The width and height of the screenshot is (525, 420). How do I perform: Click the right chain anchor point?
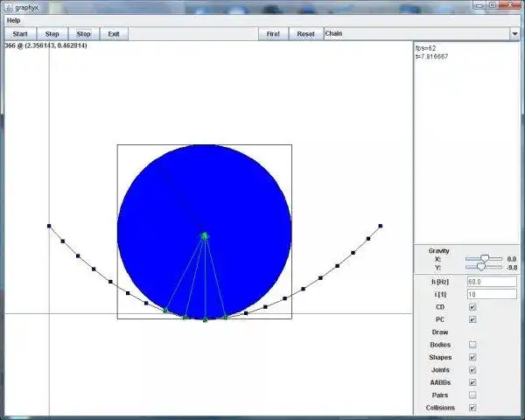tap(381, 226)
